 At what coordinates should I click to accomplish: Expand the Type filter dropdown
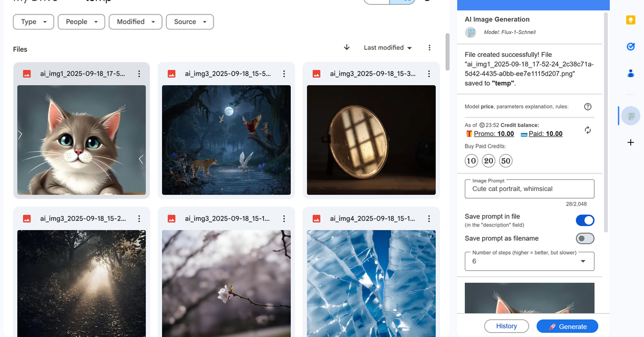point(33,22)
